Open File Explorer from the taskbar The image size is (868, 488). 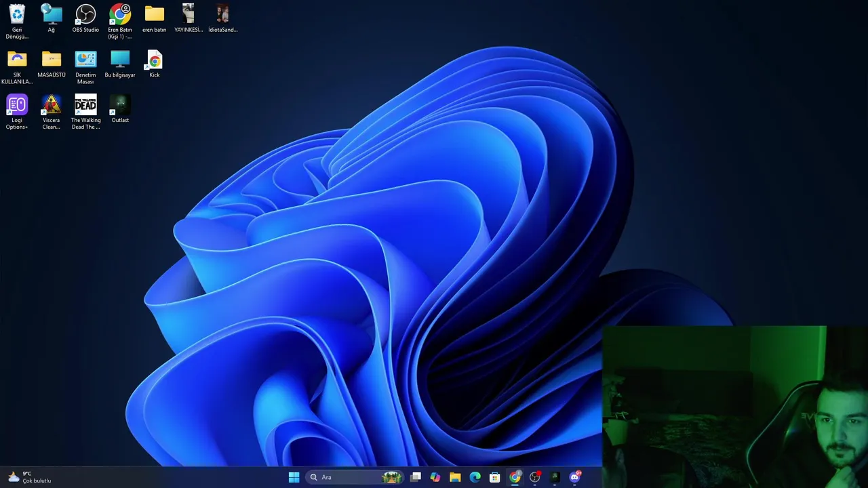pyautogui.click(x=455, y=477)
